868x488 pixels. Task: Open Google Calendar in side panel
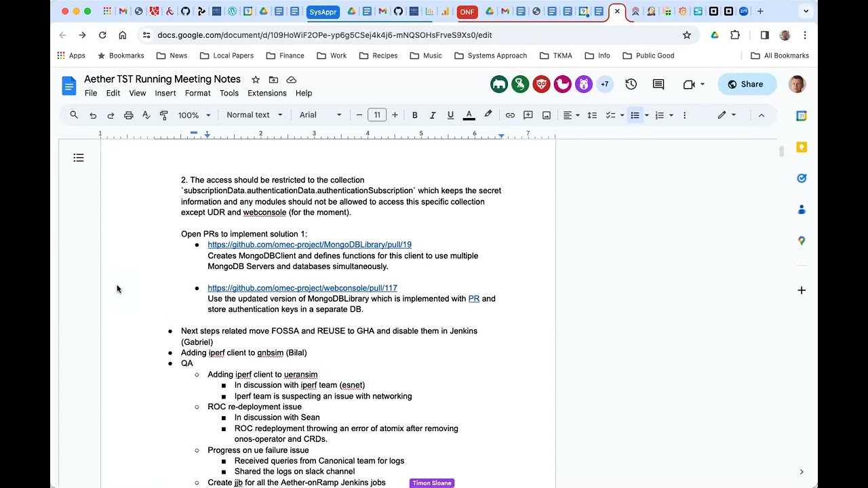click(x=802, y=116)
